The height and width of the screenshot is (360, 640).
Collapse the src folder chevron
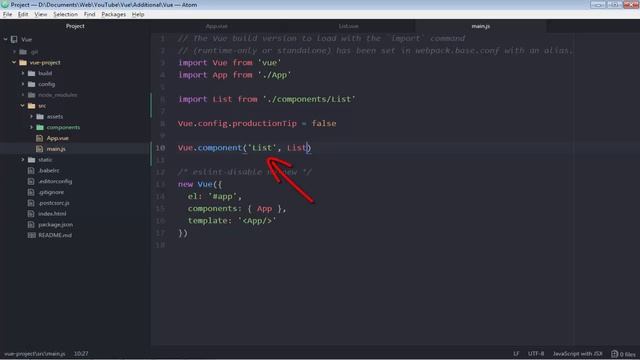tap(23, 106)
